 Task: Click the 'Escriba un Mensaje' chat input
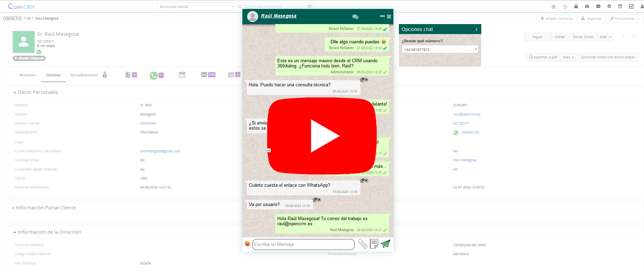point(303,244)
